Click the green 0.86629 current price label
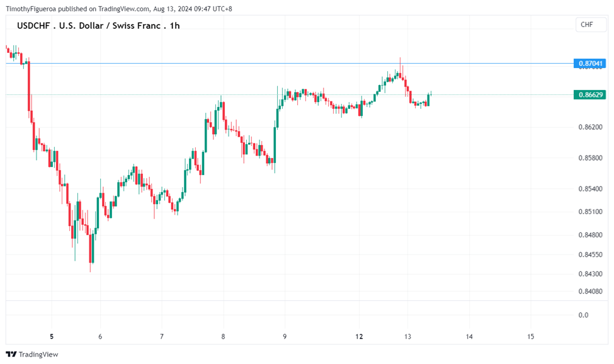The height and width of the screenshot is (364, 614). (x=590, y=95)
